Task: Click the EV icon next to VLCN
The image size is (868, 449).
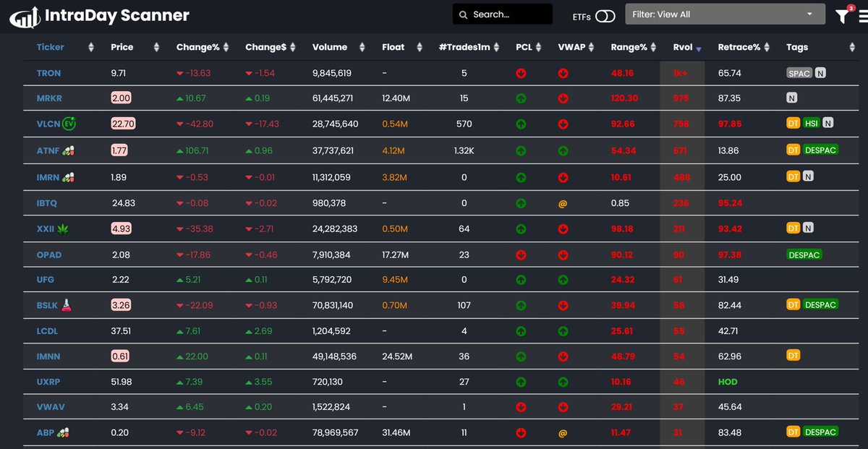Action: 69,124
